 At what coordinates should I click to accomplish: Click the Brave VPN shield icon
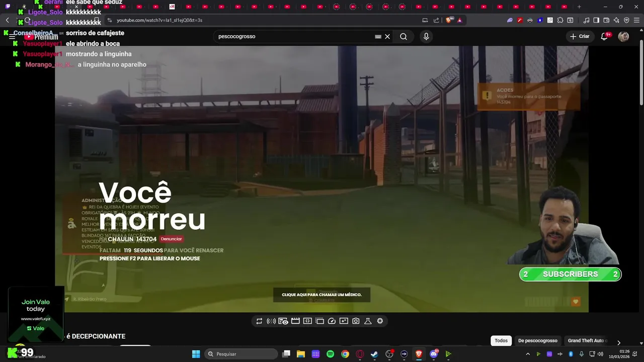[626, 20]
